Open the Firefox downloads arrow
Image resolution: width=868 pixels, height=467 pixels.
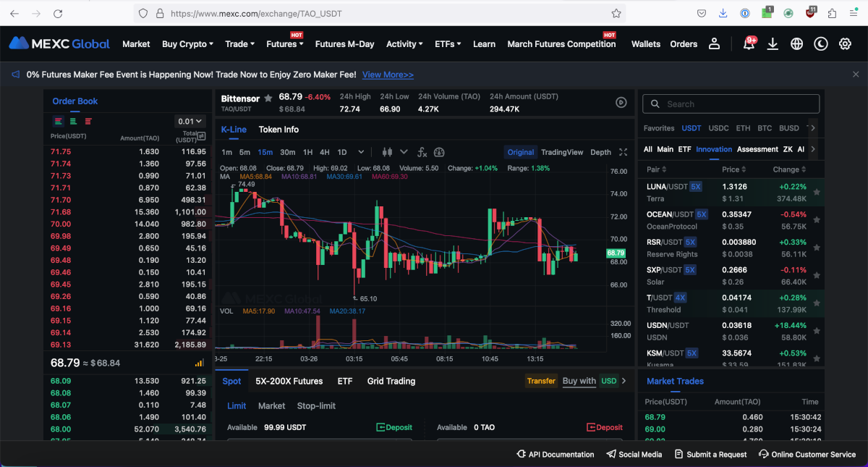pyautogui.click(x=723, y=13)
